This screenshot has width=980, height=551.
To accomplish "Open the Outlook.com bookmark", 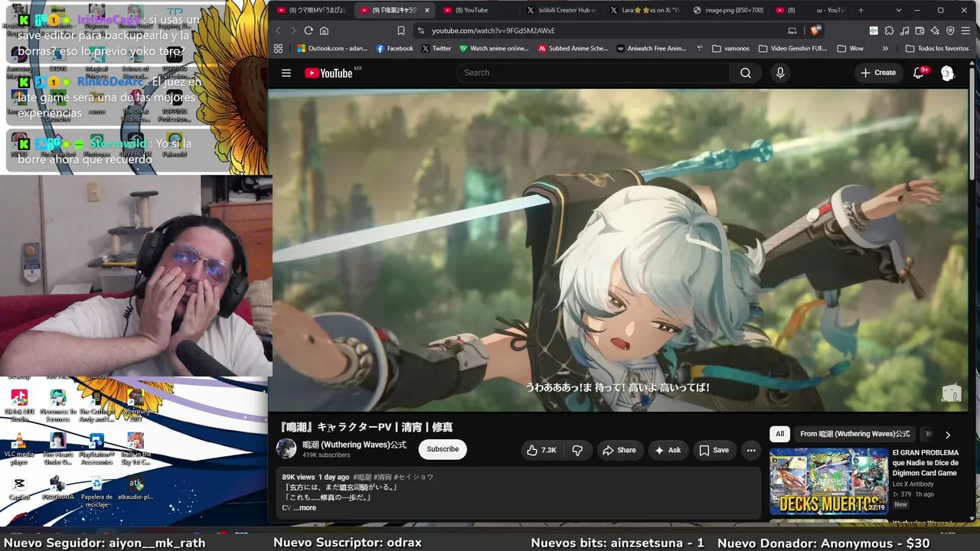I will tap(332, 48).
